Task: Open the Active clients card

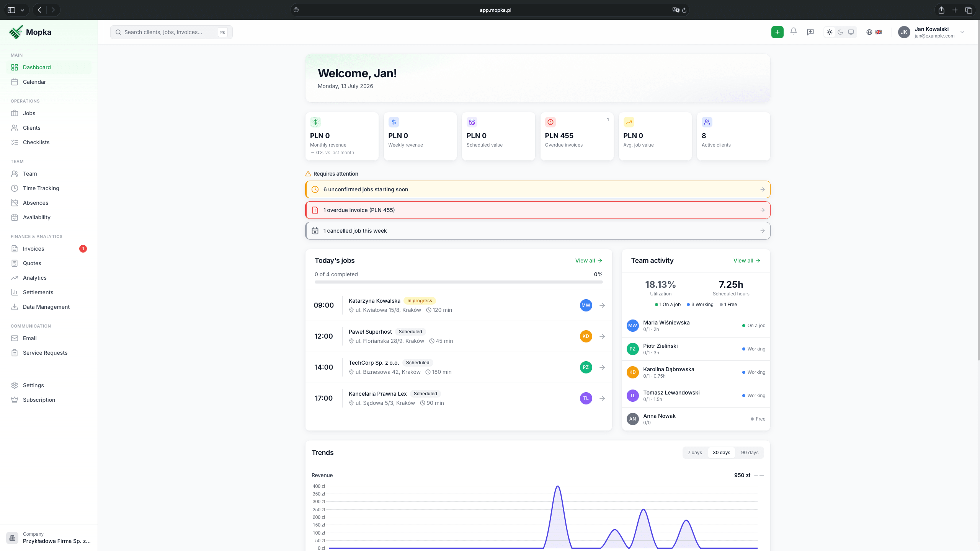Action: tap(733, 136)
